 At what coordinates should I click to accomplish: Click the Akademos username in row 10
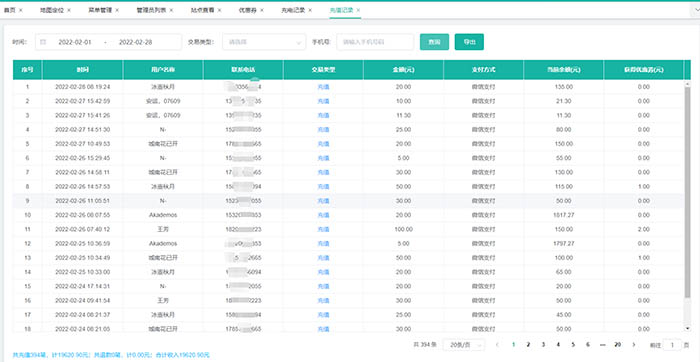(163, 215)
